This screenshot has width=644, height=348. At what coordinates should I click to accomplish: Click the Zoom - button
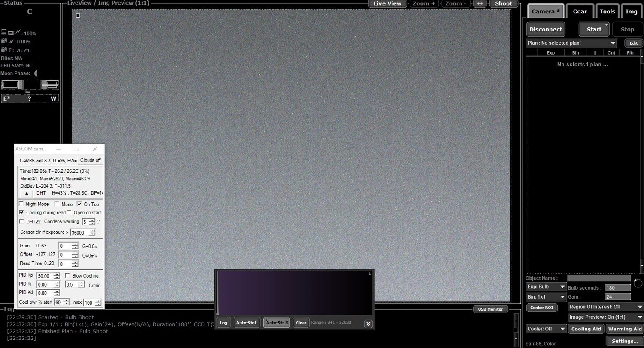tap(456, 3)
